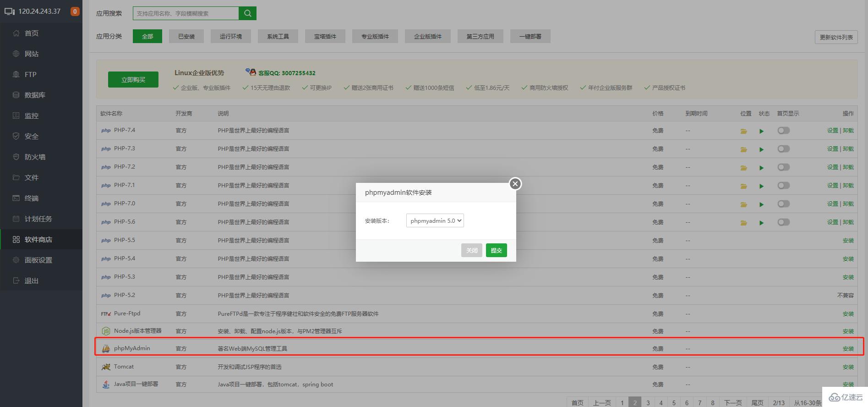This screenshot has width=868, height=407.
Task: Open the PHP-7.2 folder location icon
Action: (x=743, y=168)
